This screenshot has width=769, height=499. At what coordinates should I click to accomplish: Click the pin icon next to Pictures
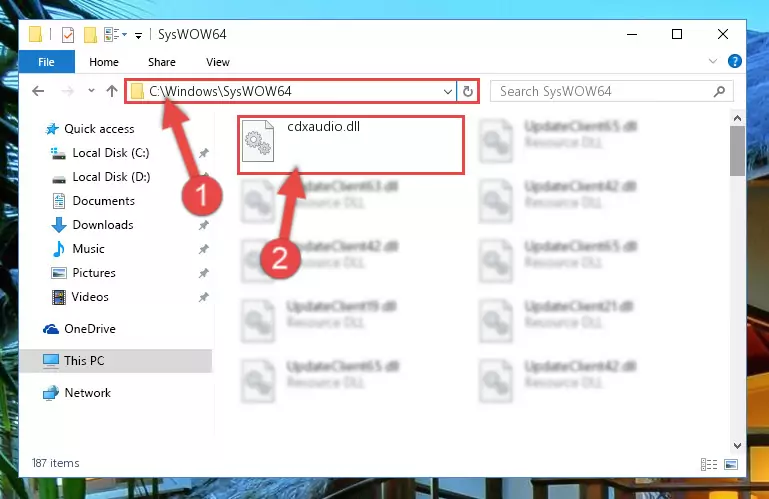click(x=204, y=273)
